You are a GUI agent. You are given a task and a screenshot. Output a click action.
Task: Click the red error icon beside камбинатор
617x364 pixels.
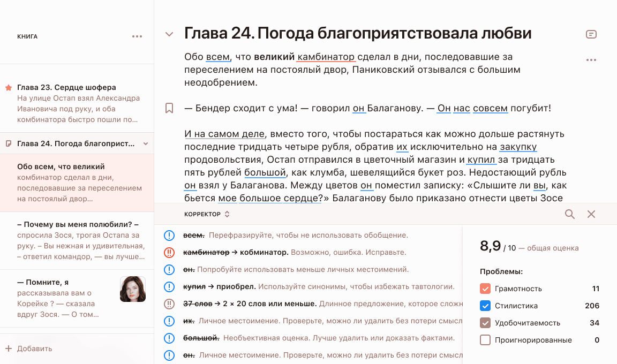[170, 252]
